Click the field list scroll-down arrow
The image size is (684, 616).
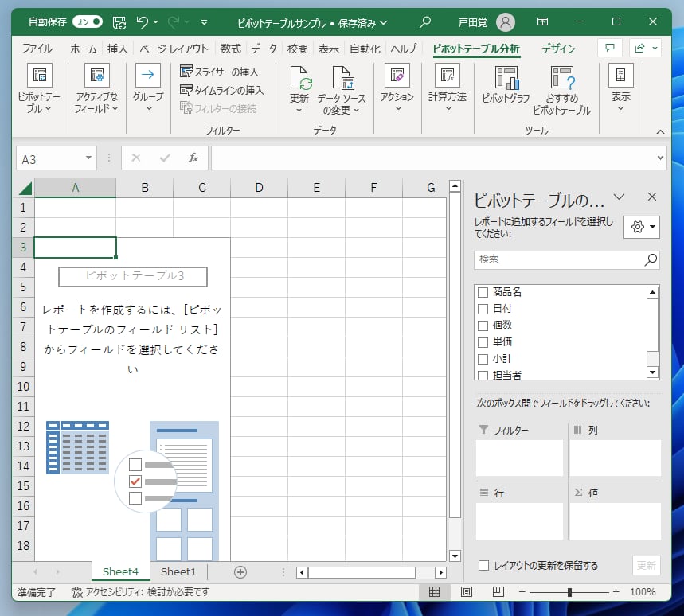pyautogui.click(x=652, y=372)
